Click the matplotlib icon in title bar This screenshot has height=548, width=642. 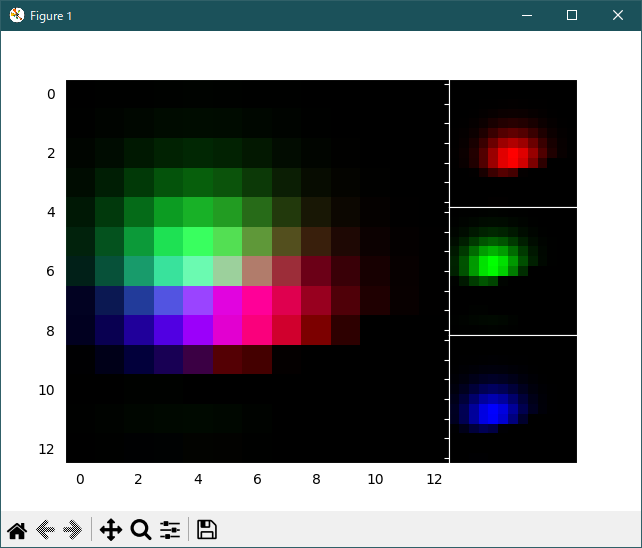pos(16,16)
